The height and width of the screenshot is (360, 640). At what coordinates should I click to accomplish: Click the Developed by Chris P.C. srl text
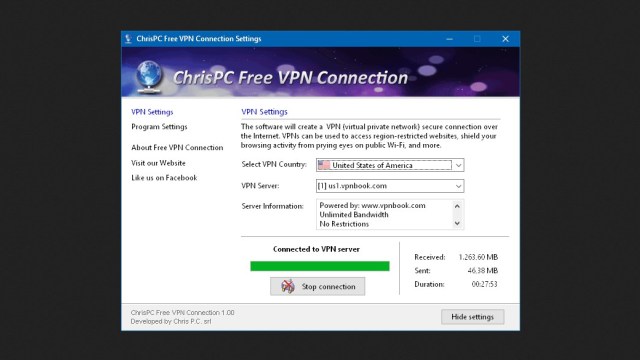coord(171,322)
